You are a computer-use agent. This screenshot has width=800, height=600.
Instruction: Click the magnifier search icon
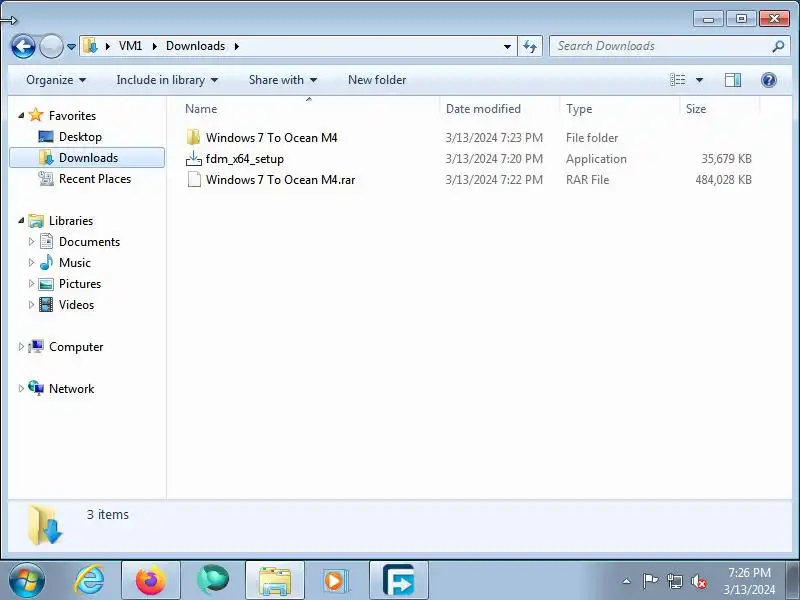(x=778, y=46)
